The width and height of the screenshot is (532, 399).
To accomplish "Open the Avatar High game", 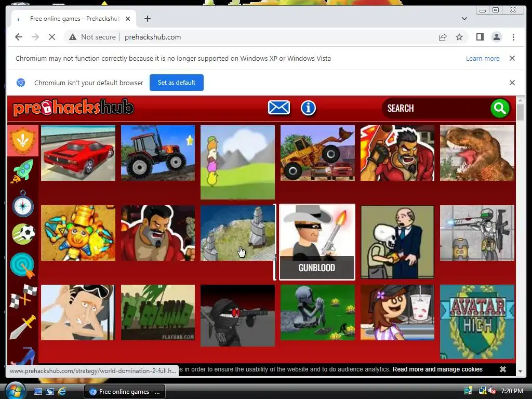I will pyautogui.click(x=477, y=322).
